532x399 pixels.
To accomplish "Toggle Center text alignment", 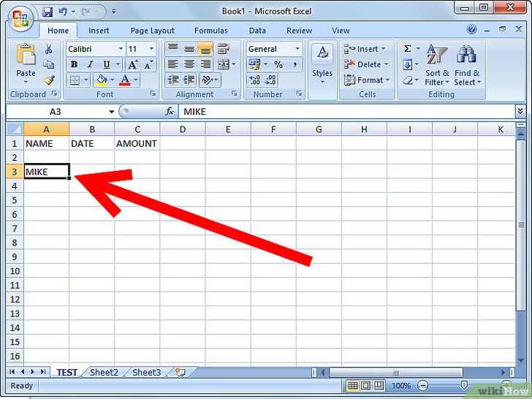I will [x=189, y=64].
